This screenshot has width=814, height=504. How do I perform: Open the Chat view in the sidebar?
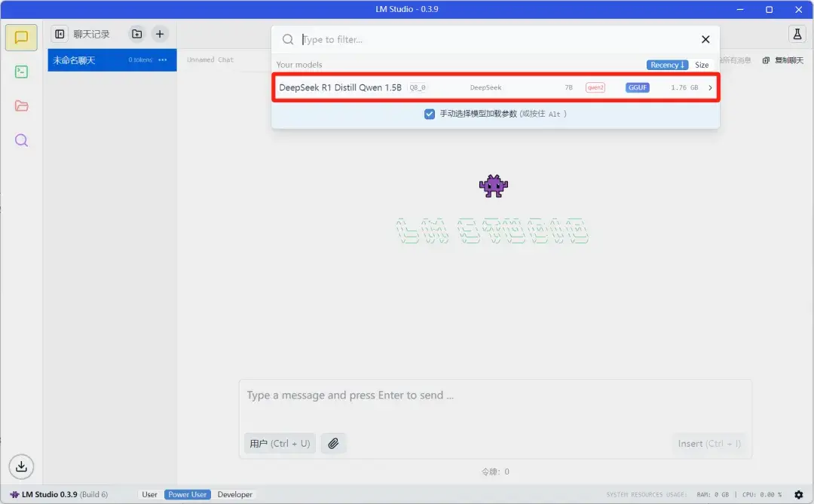[x=21, y=38]
